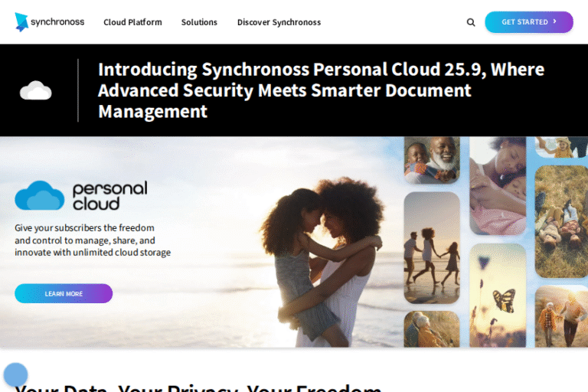The width and height of the screenshot is (588, 392).
Task: Click the butterfly photo tile
Action: click(x=498, y=296)
